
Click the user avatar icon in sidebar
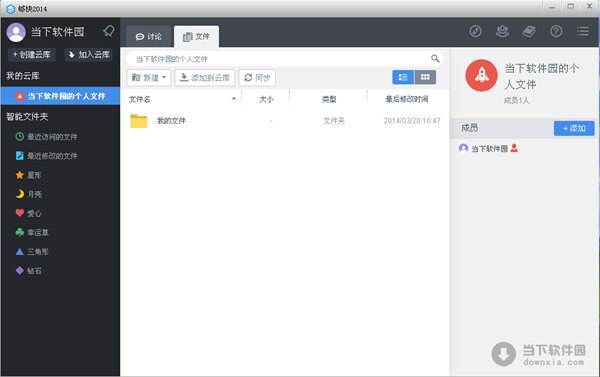(x=16, y=32)
